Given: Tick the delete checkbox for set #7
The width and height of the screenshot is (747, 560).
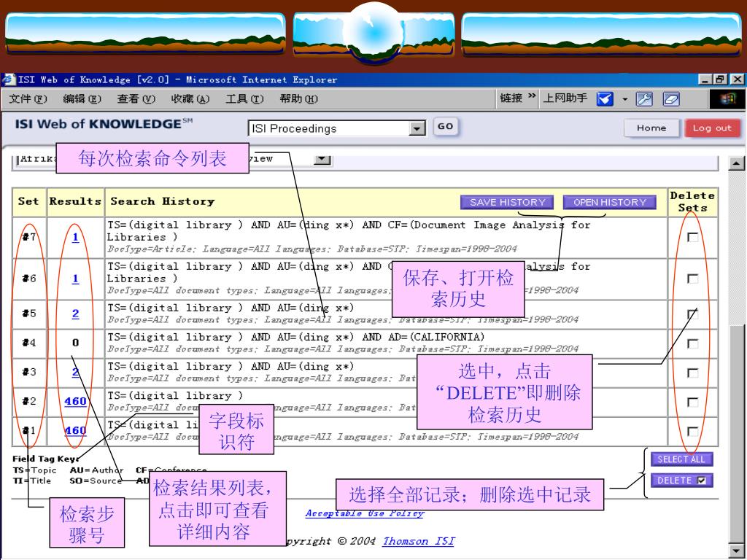Looking at the screenshot, I should (693, 237).
